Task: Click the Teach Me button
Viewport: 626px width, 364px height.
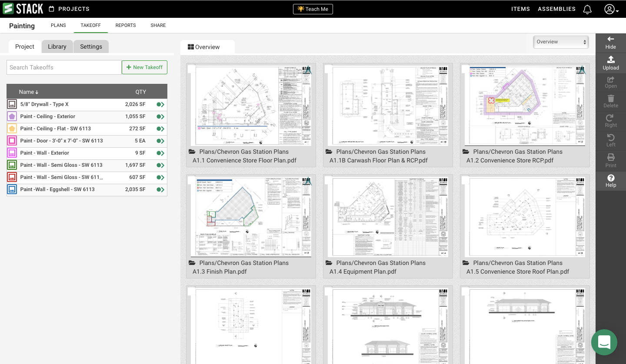Action: pos(313,9)
